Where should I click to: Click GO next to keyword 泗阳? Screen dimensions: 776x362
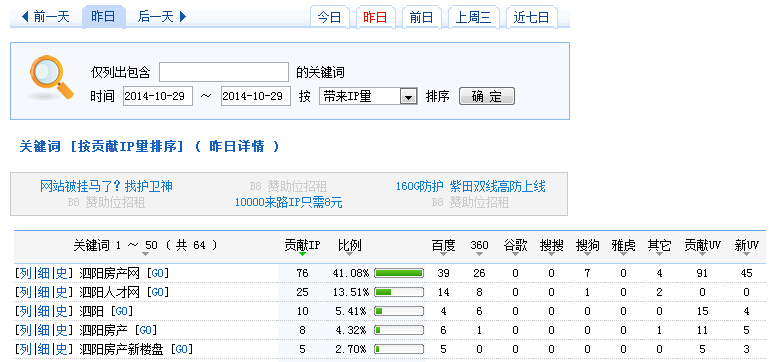[x=122, y=311]
